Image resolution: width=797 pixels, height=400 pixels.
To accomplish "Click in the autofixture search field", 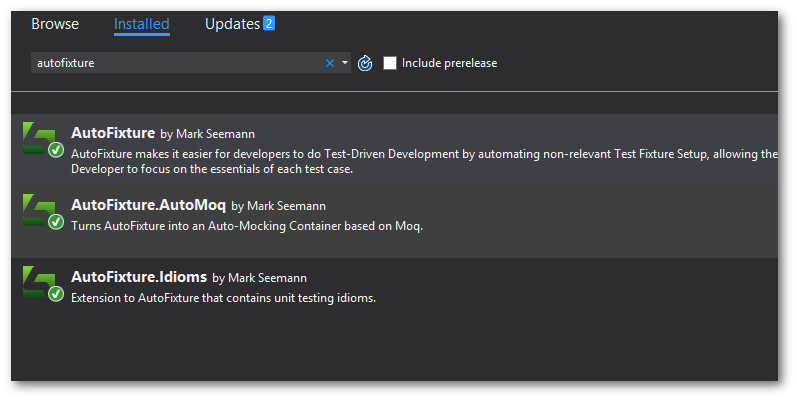I will tap(178, 63).
